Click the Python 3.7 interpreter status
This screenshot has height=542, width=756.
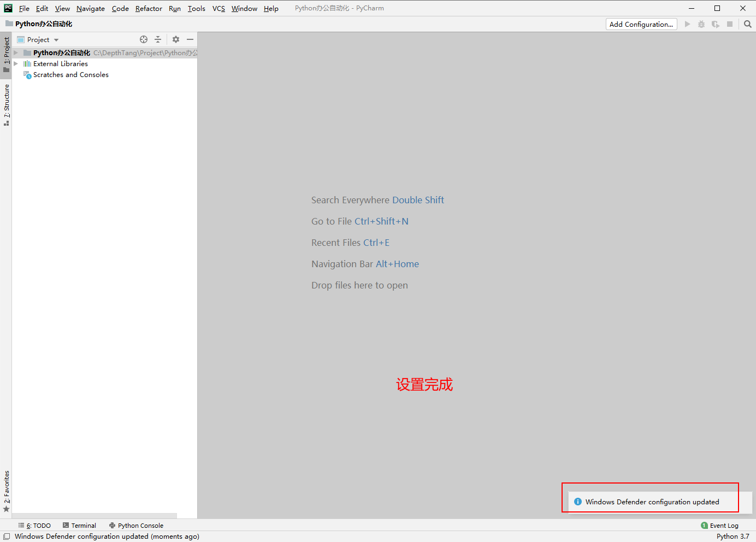click(x=733, y=537)
